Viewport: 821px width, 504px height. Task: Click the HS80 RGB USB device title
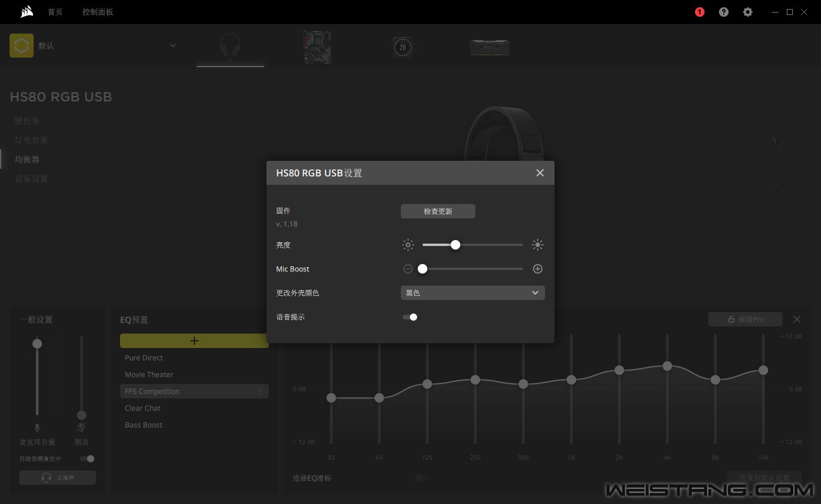(61, 97)
